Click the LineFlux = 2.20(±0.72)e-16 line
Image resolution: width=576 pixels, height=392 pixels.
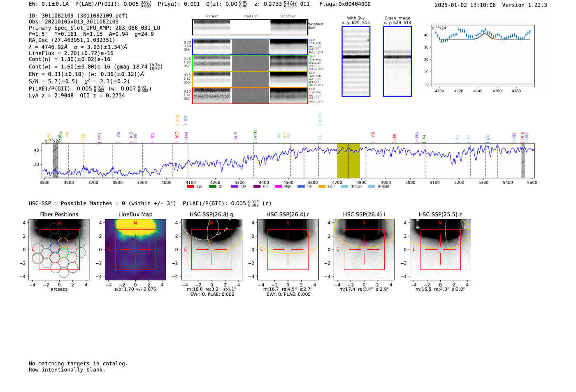pos(71,53)
